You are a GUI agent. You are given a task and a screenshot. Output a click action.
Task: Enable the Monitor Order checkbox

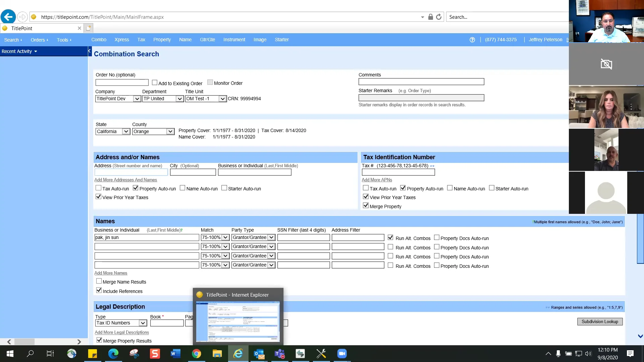(x=210, y=82)
